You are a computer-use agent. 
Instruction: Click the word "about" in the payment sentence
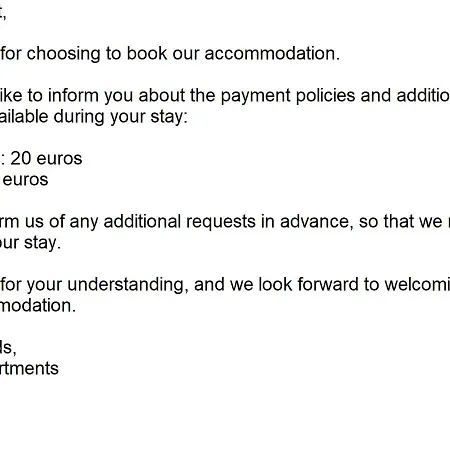tap(161, 96)
